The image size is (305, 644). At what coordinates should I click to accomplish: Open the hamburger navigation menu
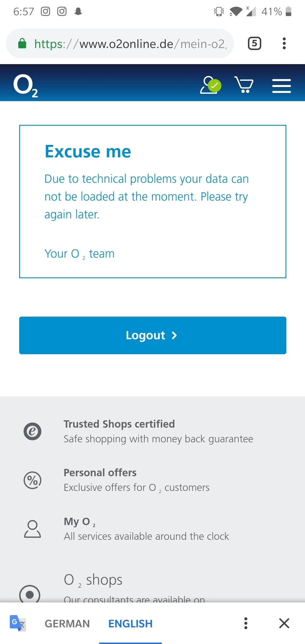(281, 86)
